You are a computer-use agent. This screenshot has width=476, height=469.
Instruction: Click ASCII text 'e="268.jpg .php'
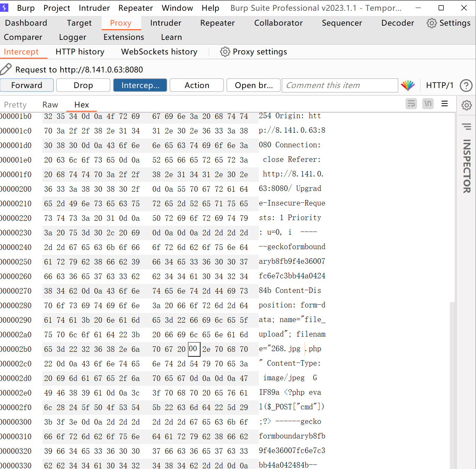coord(290,349)
